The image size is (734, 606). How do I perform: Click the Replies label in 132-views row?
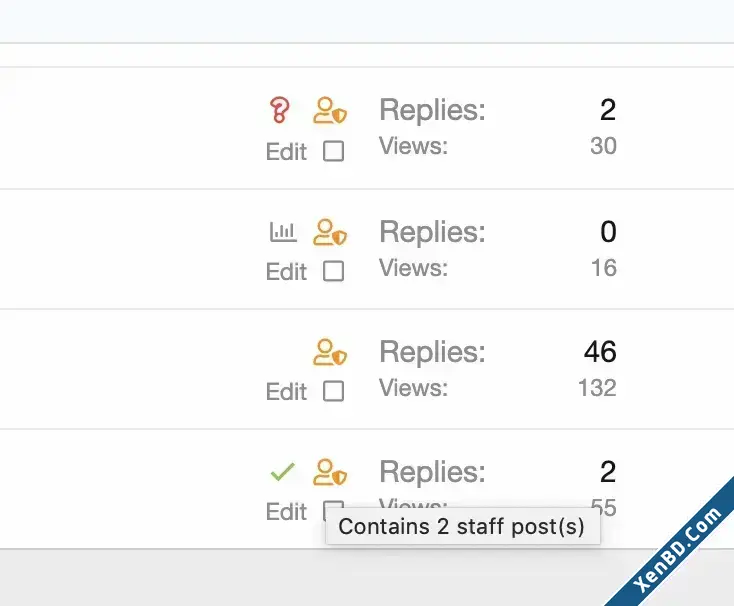pyautogui.click(x=432, y=351)
